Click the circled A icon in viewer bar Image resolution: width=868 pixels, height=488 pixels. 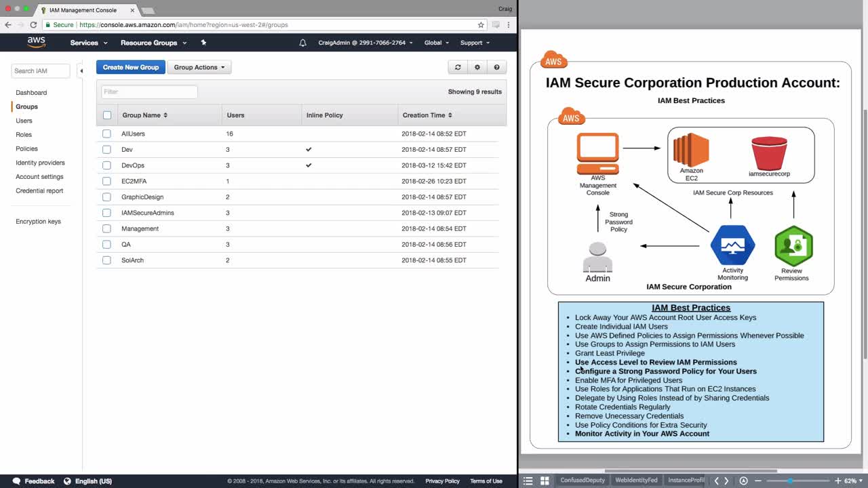click(743, 481)
